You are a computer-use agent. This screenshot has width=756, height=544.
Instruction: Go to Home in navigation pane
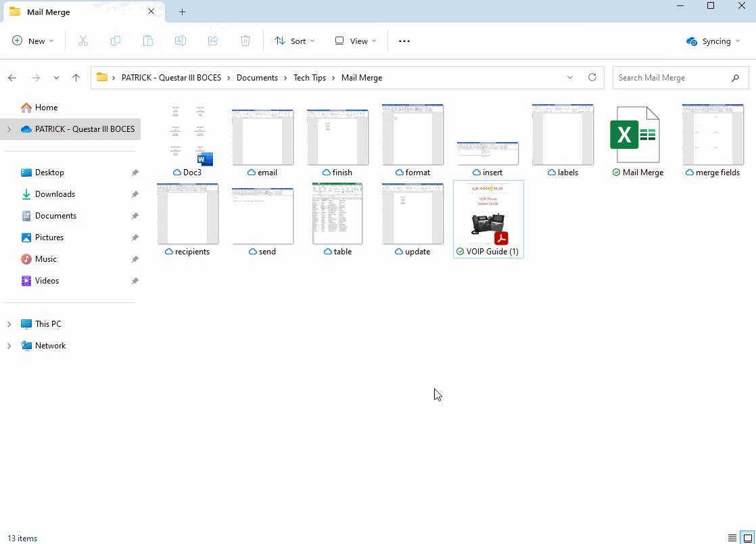click(x=46, y=107)
